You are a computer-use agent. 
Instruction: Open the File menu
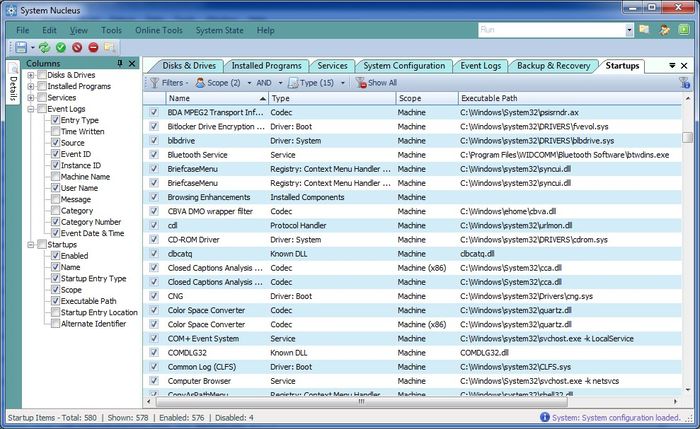coord(23,30)
